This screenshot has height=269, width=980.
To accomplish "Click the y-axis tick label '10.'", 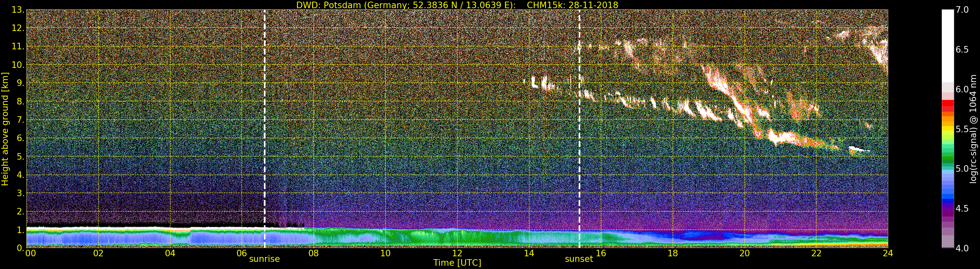I will click(x=18, y=65).
